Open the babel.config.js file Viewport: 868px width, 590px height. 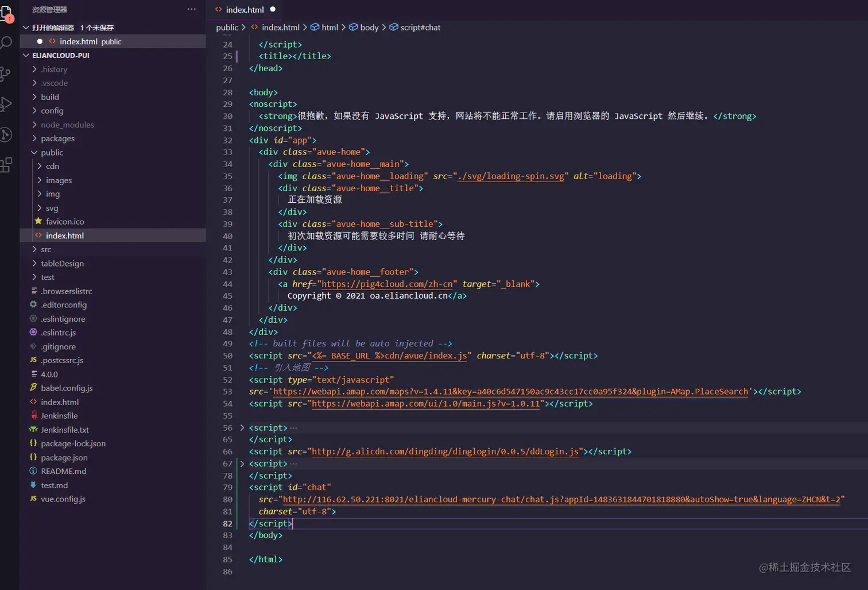coord(67,388)
